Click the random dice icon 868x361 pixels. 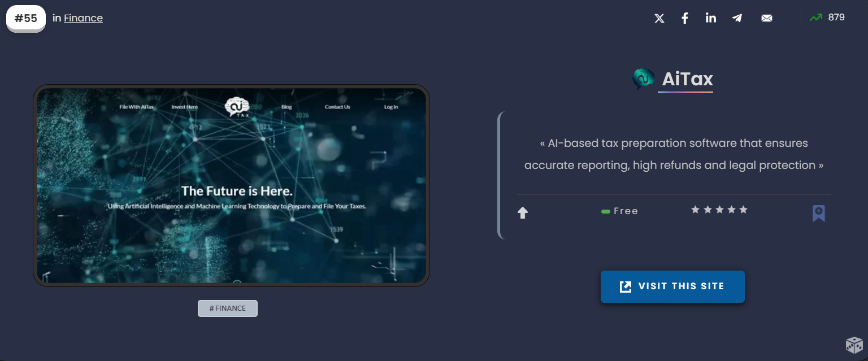point(854,345)
